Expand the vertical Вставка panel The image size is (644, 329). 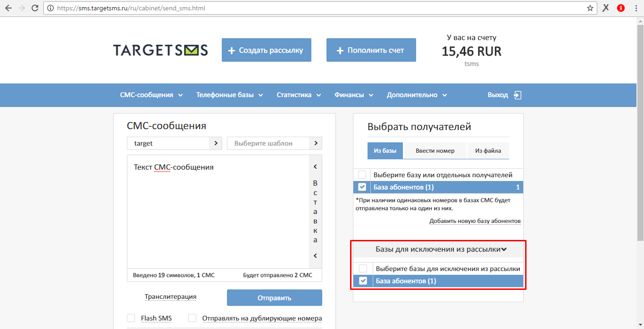pyautogui.click(x=315, y=212)
